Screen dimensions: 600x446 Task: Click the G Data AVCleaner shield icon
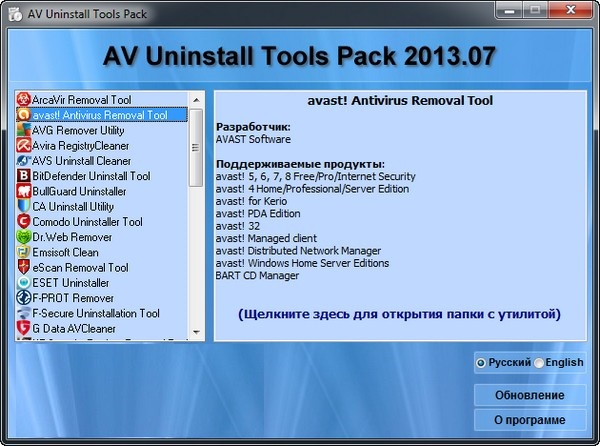(x=23, y=328)
